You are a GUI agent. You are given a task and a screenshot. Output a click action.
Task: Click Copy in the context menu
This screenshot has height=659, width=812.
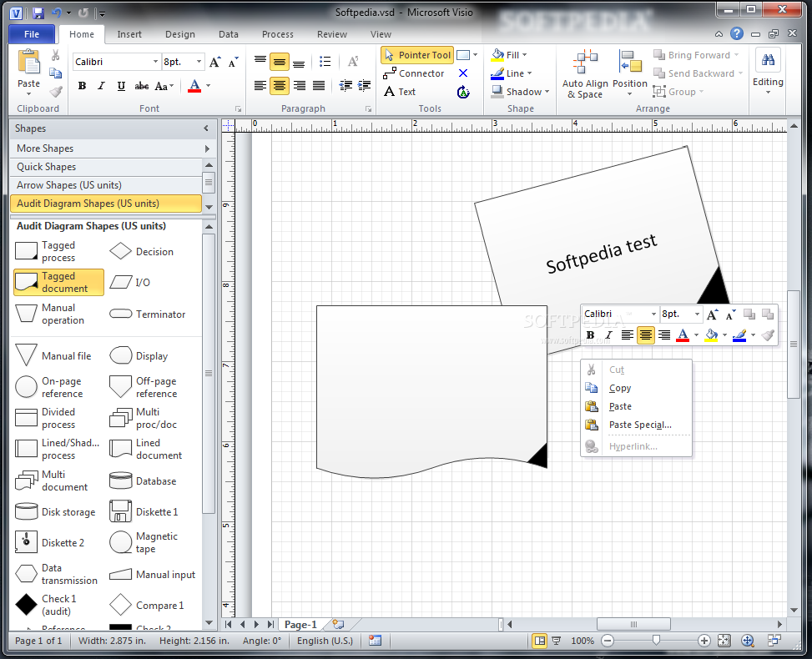click(620, 388)
